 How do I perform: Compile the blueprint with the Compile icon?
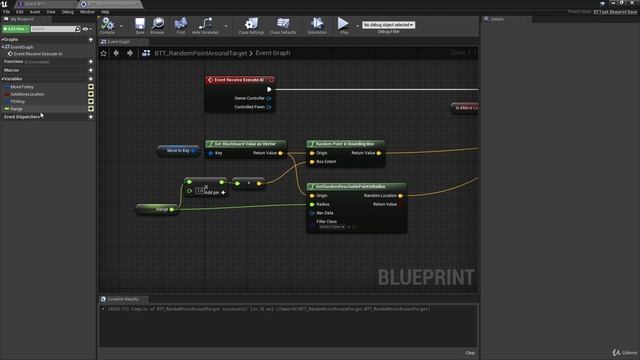pos(107,26)
